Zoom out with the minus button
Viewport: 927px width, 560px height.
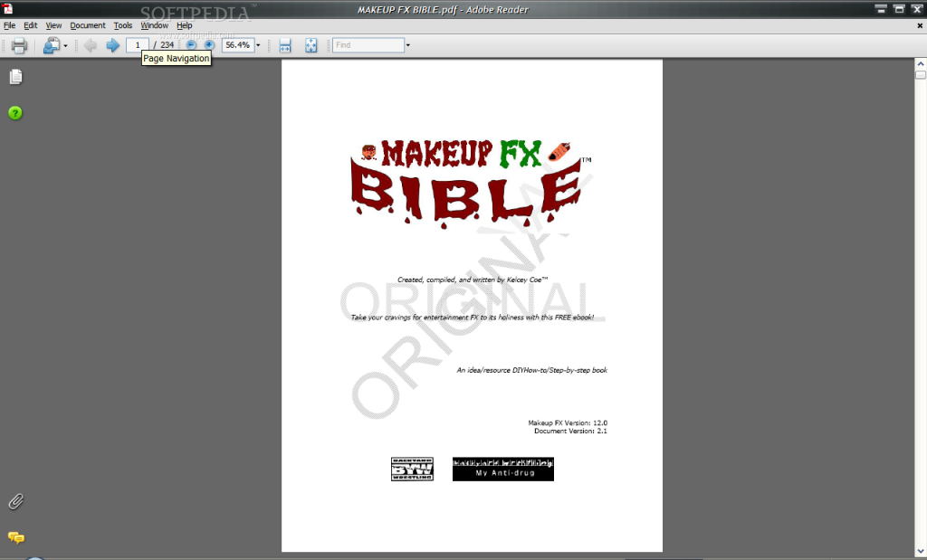point(191,45)
